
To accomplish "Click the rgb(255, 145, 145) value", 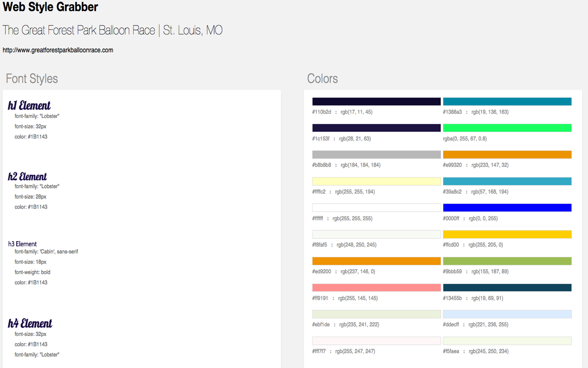I will (358, 298).
